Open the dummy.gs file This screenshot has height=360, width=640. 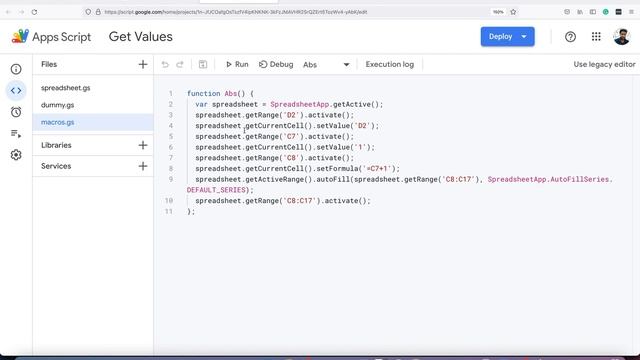[x=58, y=105]
